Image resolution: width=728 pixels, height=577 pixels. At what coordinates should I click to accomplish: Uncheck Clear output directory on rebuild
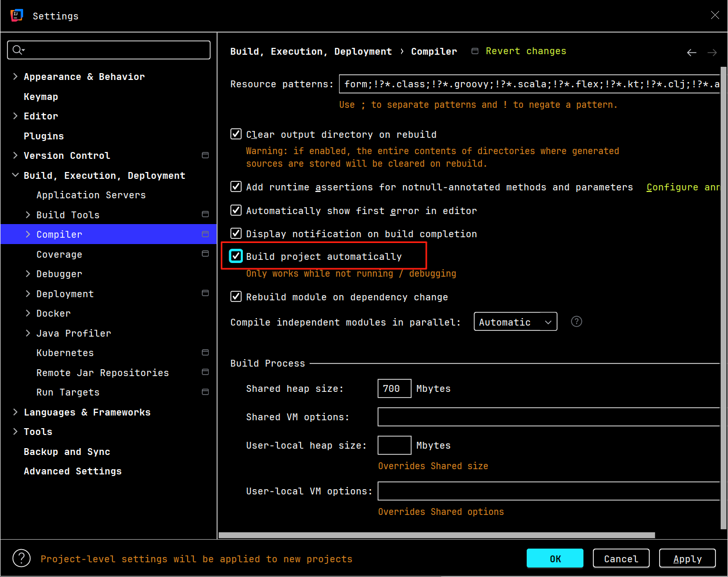click(236, 134)
